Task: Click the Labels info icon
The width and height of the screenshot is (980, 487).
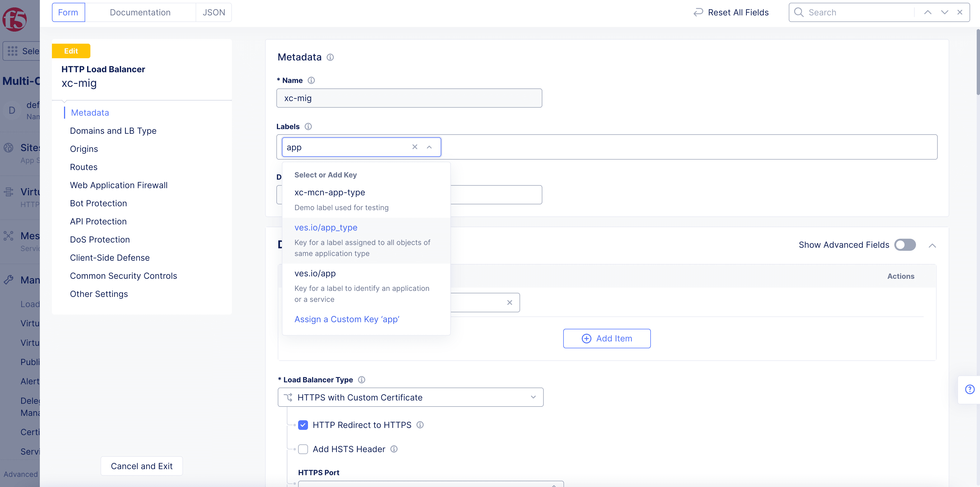Action: [x=308, y=127]
